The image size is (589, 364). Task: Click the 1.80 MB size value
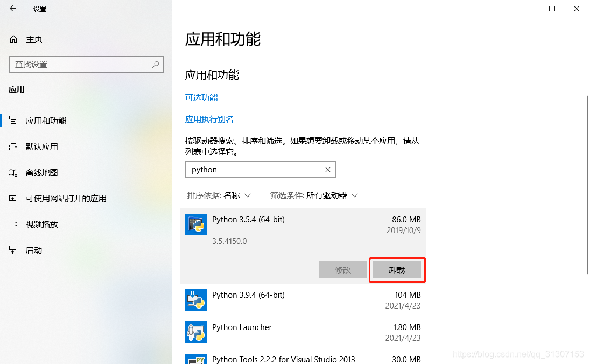click(407, 327)
